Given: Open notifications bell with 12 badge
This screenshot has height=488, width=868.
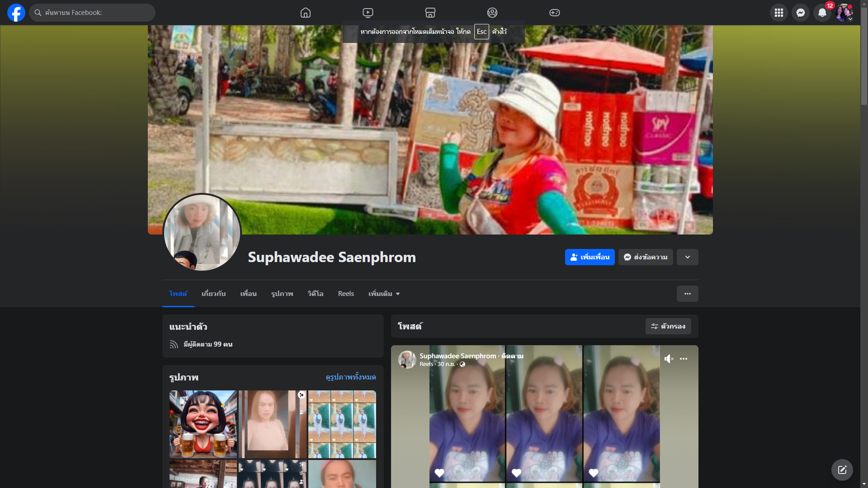Looking at the screenshot, I should point(822,13).
